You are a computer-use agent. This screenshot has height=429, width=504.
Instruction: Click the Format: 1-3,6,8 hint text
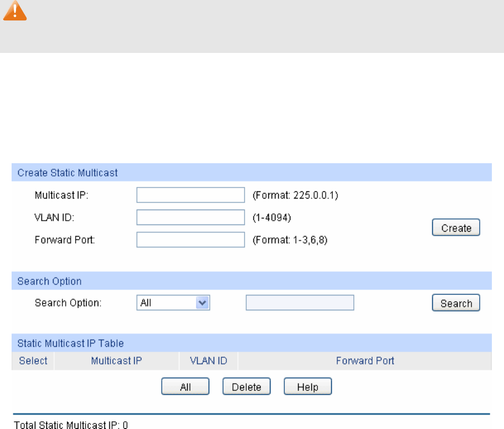290,240
